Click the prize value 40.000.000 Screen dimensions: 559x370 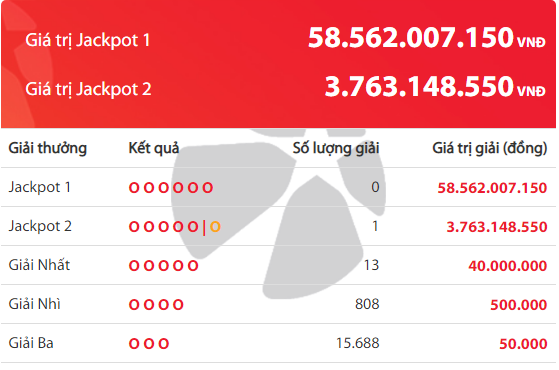tap(508, 266)
